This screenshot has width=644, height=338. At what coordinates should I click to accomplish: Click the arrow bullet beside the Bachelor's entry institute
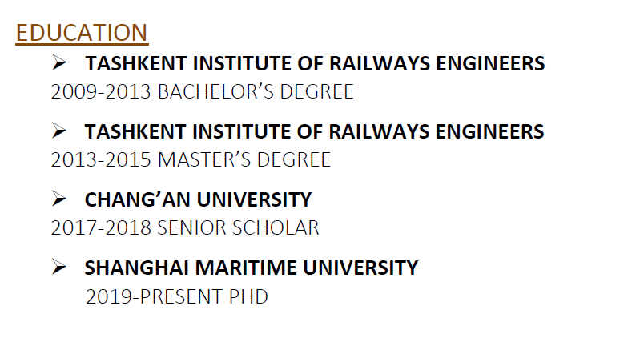click(58, 62)
